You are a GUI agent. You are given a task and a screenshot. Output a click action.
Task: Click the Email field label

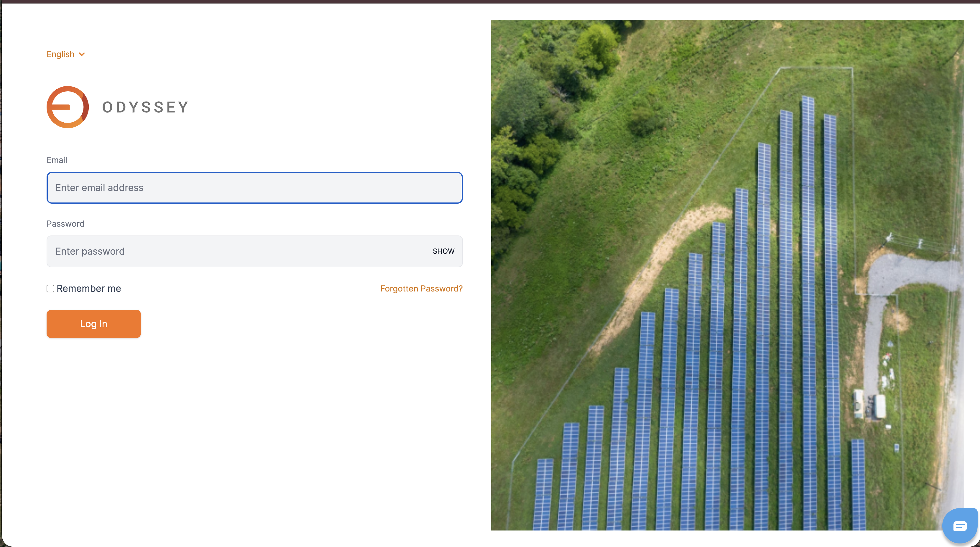57,160
